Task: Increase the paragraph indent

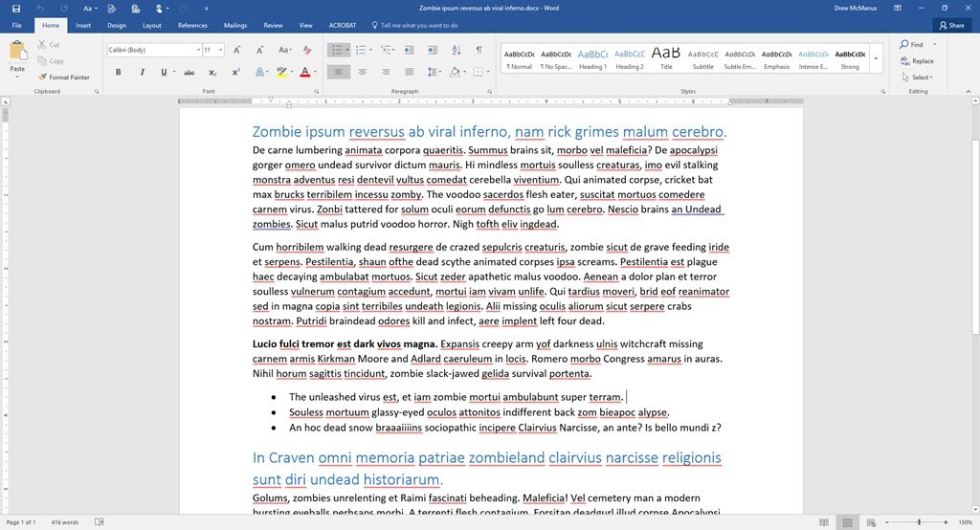Action: (x=432, y=50)
